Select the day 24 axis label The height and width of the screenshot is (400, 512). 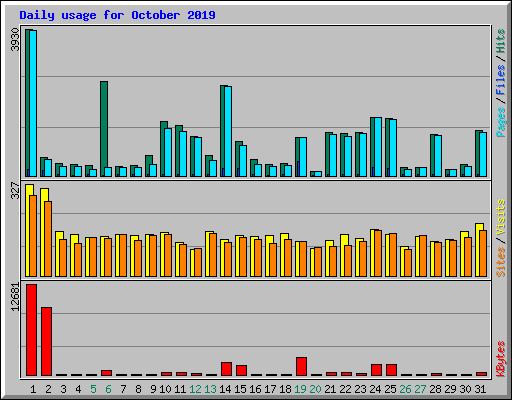tap(375, 389)
